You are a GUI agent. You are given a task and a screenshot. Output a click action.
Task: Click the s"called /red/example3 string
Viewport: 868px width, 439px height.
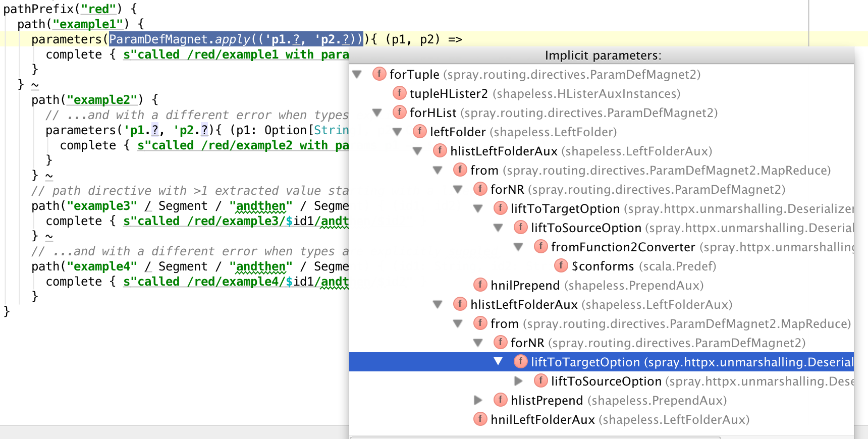[x=236, y=221]
